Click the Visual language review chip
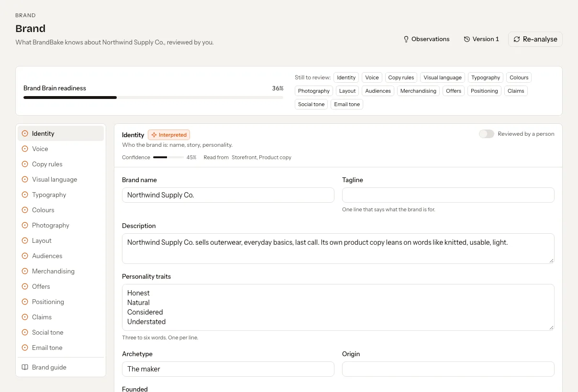Image resolution: width=578 pixels, height=392 pixels. pos(443,77)
